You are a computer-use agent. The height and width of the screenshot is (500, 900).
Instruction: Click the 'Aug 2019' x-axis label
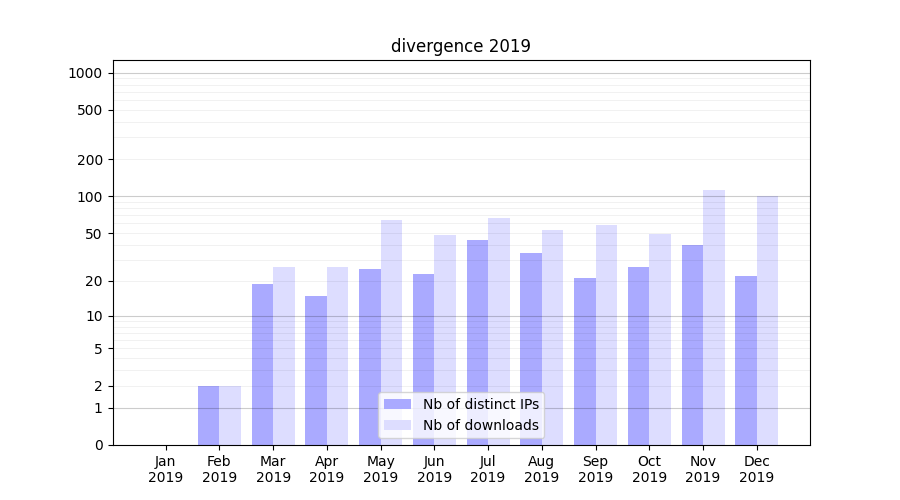pyautogui.click(x=541, y=469)
